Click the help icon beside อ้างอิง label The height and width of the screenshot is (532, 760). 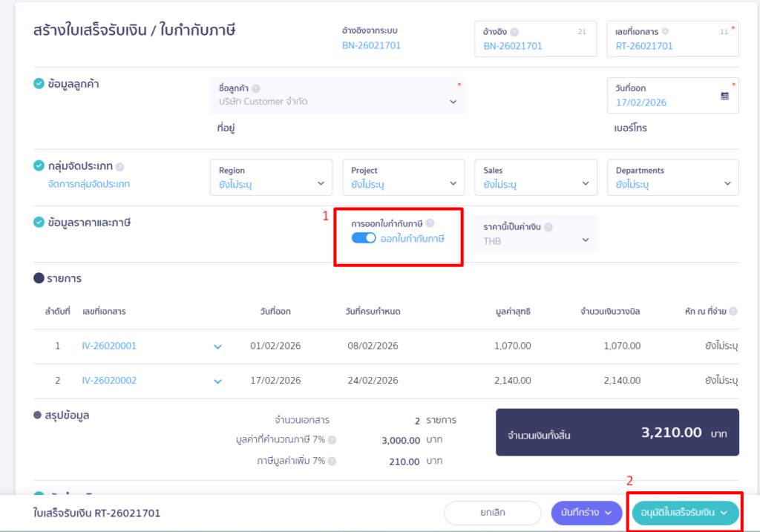514,32
